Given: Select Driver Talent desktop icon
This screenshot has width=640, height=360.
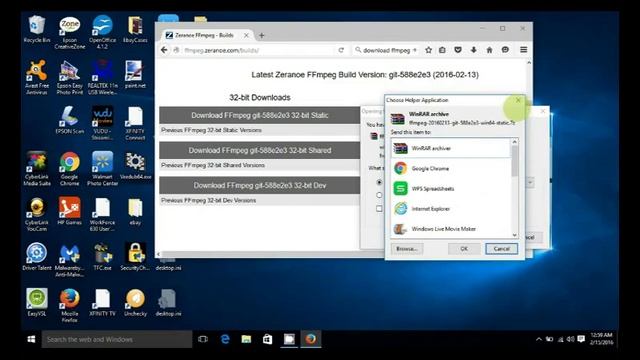Looking at the screenshot, I should coord(37,257).
